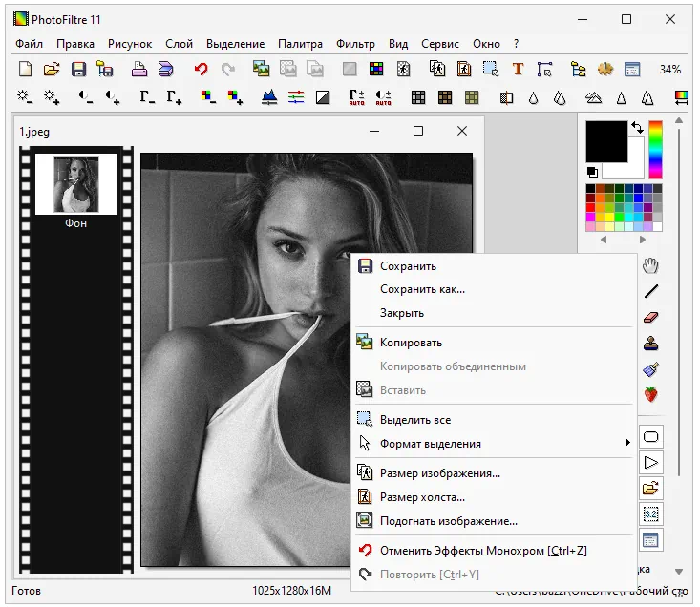Open the Выделение menu
Screen dimensions: 700x607
tap(235, 44)
